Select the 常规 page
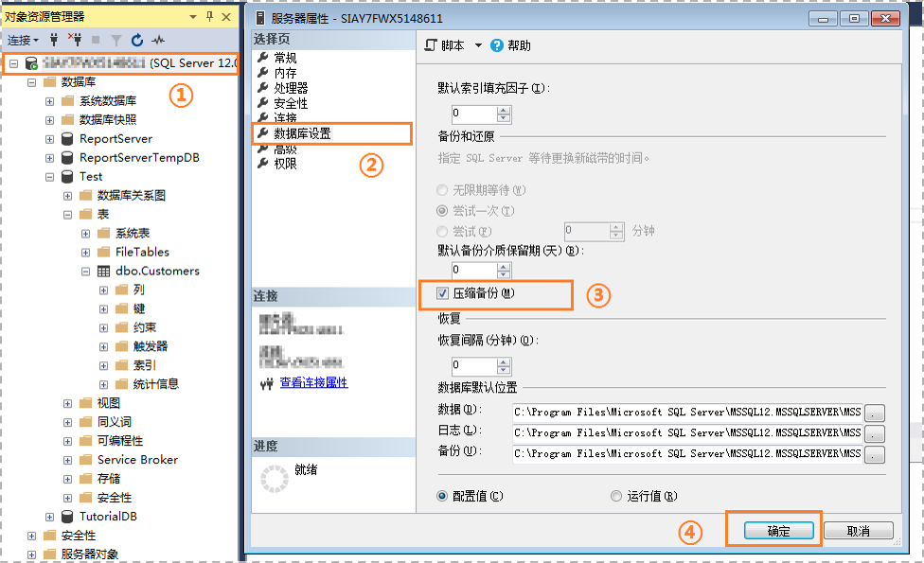This screenshot has height=563, width=924. click(x=285, y=58)
